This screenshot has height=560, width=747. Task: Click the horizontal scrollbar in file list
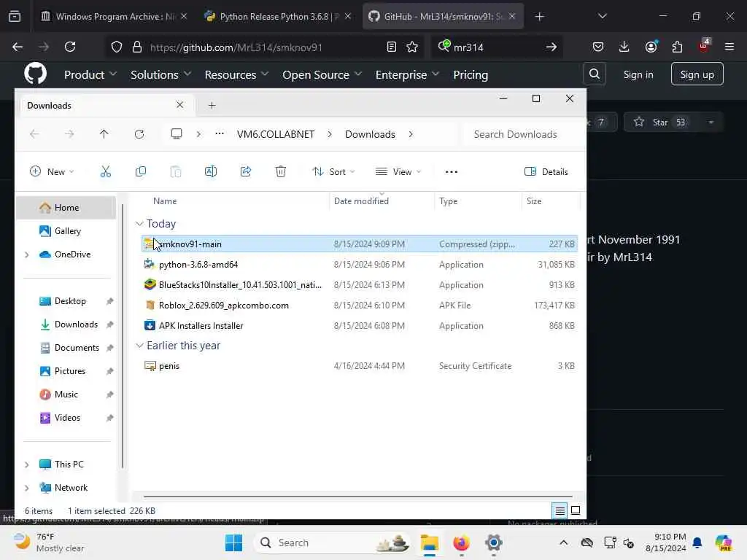point(357,497)
